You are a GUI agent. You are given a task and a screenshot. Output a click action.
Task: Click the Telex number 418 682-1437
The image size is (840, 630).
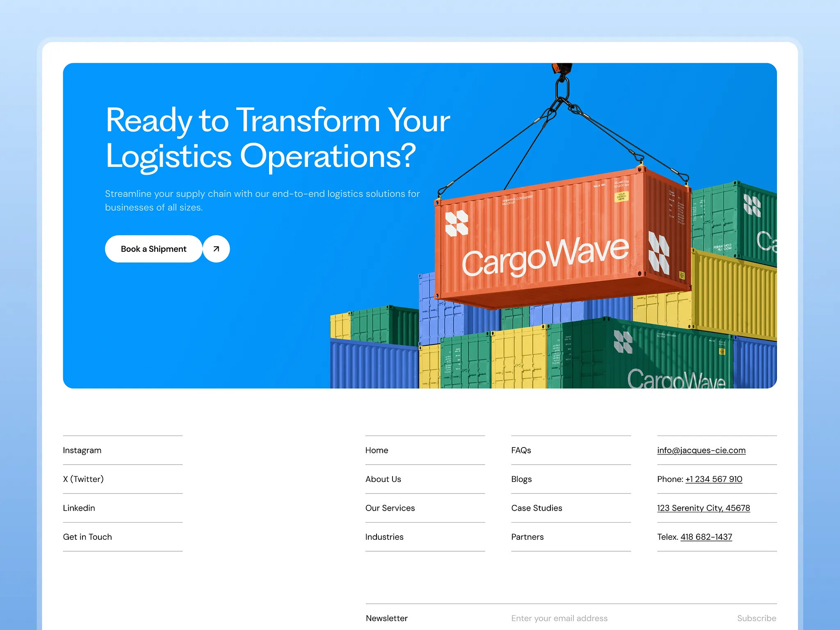[706, 536]
